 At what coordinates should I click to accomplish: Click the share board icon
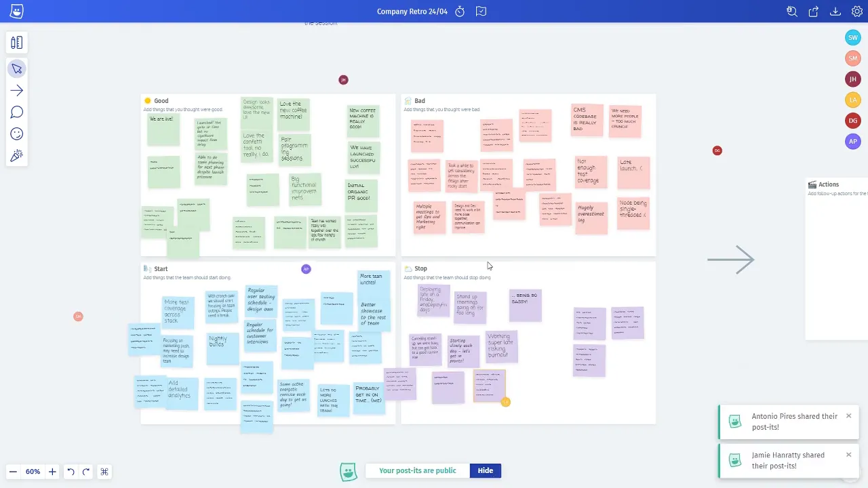(814, 12)
